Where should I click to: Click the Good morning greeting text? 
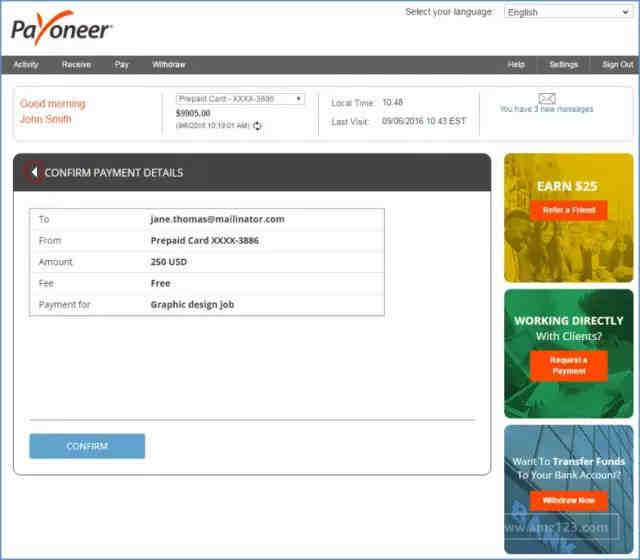[x=53, y=104]
